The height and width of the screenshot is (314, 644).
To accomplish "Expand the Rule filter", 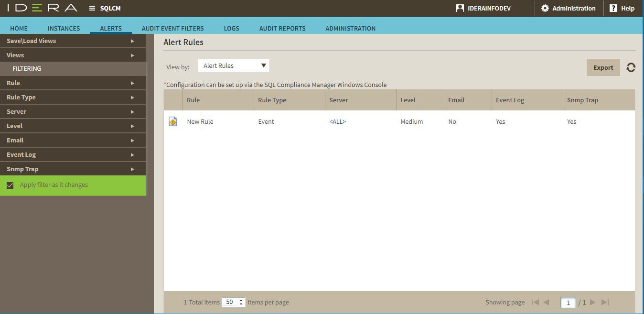I will [73, 83].
